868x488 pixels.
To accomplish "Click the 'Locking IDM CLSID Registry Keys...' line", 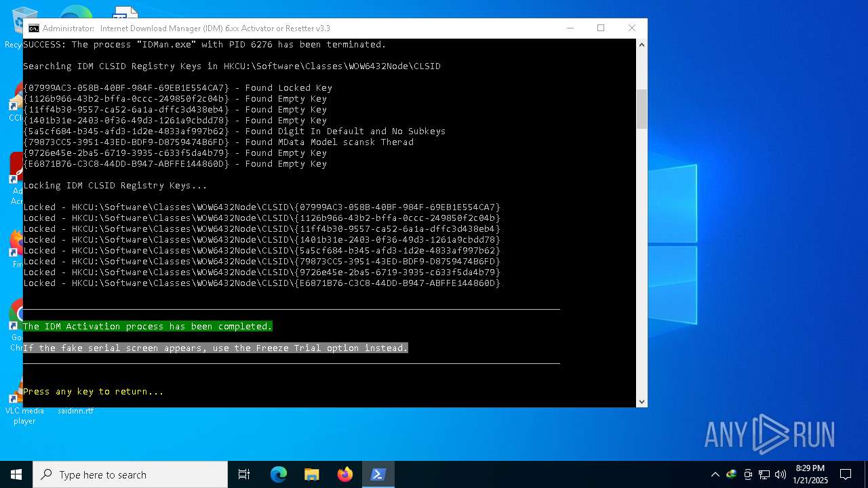I will coord(115,185).
